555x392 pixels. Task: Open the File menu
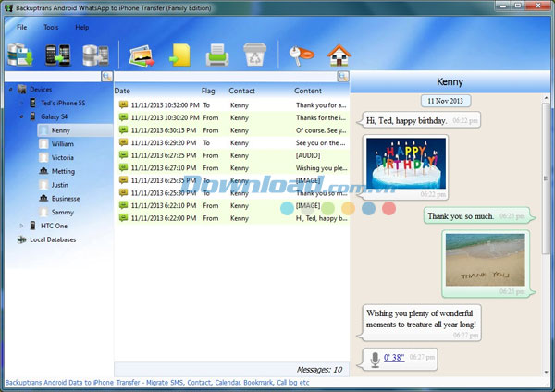pos(21,27)
